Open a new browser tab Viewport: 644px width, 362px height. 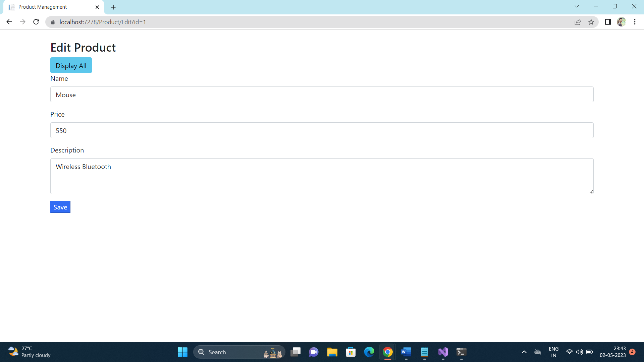tap(113, 7)
